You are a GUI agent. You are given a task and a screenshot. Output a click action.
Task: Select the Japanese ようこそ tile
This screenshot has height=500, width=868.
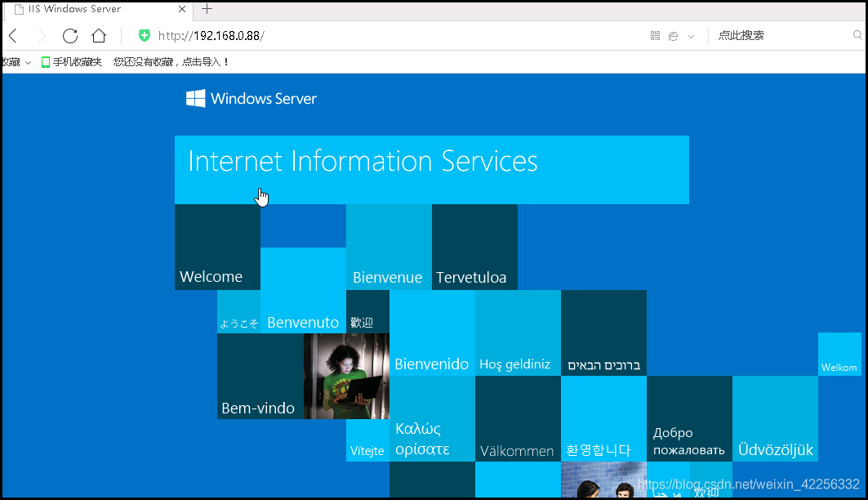[x=238, y=312]
